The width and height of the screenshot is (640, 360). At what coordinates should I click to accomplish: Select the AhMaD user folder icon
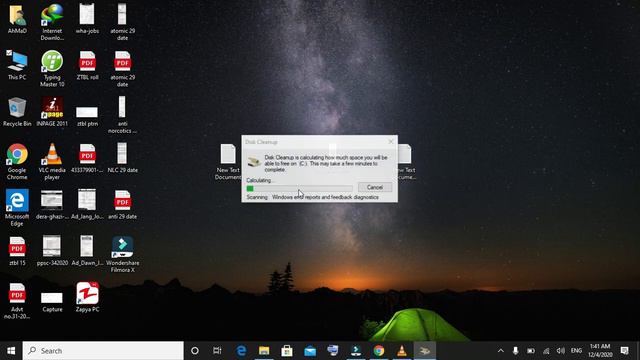click(17, 19)
